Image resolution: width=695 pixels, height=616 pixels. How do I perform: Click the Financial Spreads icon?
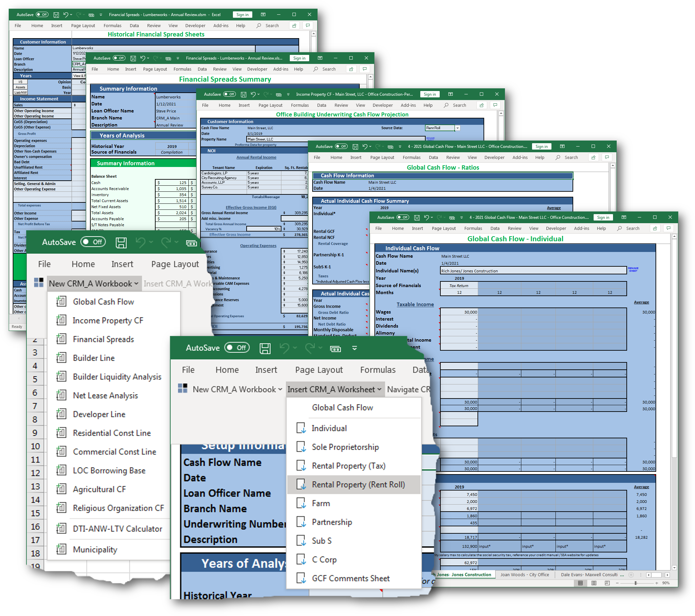coord(60,339)
